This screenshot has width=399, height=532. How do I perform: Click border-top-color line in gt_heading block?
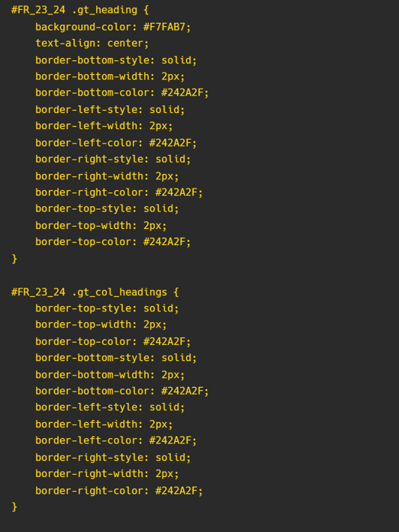113,242
